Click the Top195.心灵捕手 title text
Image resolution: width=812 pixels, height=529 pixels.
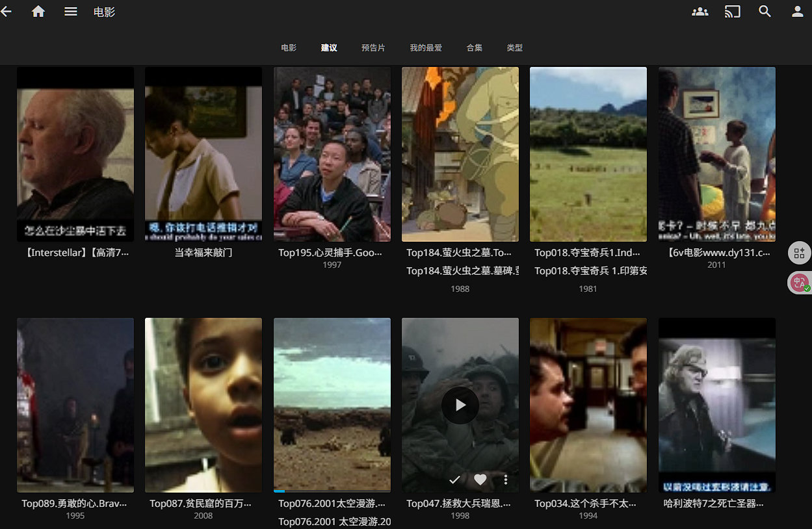tap(330, 252)
